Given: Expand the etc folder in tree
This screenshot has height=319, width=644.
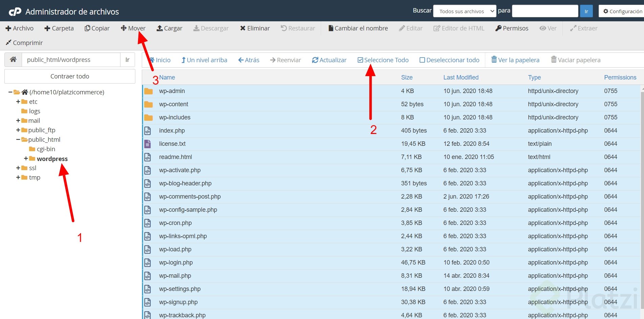Looking at the screenshot, I should tap(18, 101).
